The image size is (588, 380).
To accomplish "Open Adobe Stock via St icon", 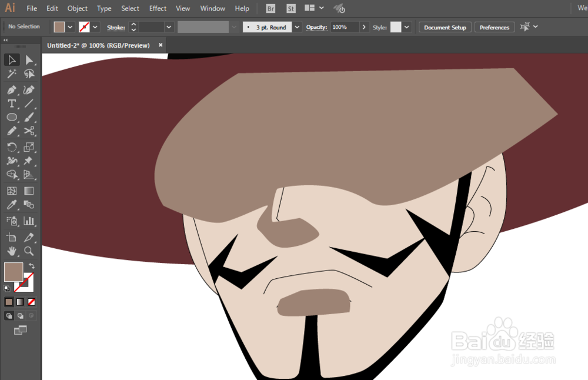I will tap(290, 8).
